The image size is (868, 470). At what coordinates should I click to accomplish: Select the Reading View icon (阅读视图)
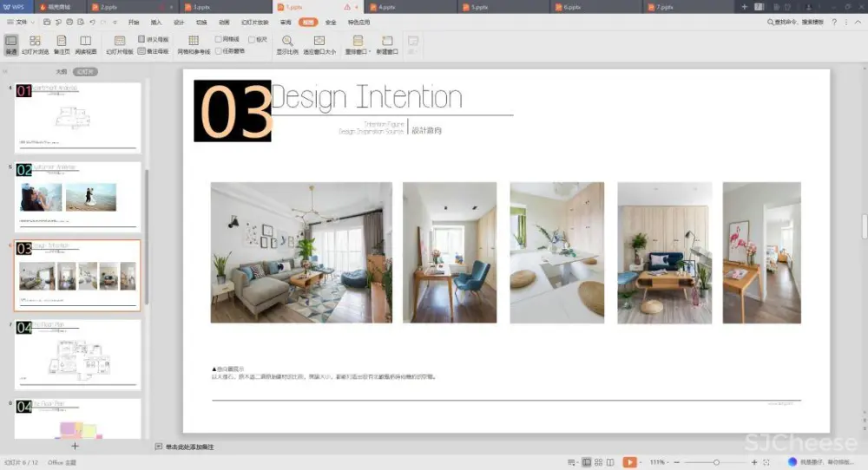coord(85,44)
